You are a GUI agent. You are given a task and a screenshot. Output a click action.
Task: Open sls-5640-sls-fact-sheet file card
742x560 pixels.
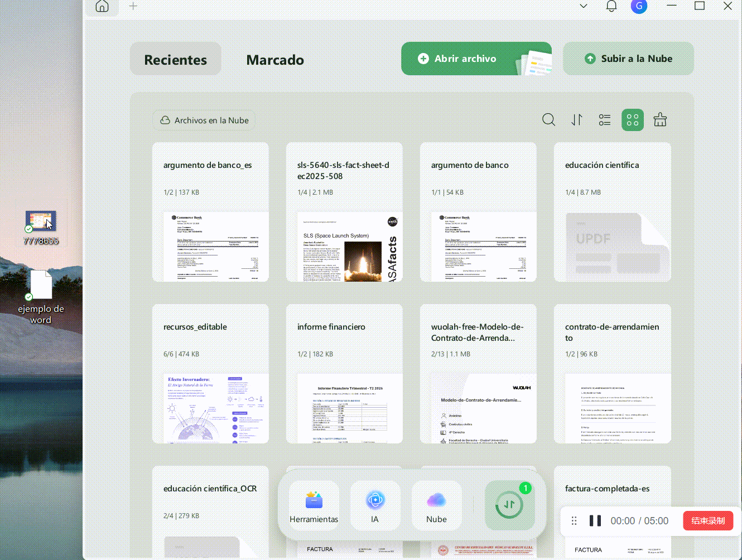[x=344, y=212]
